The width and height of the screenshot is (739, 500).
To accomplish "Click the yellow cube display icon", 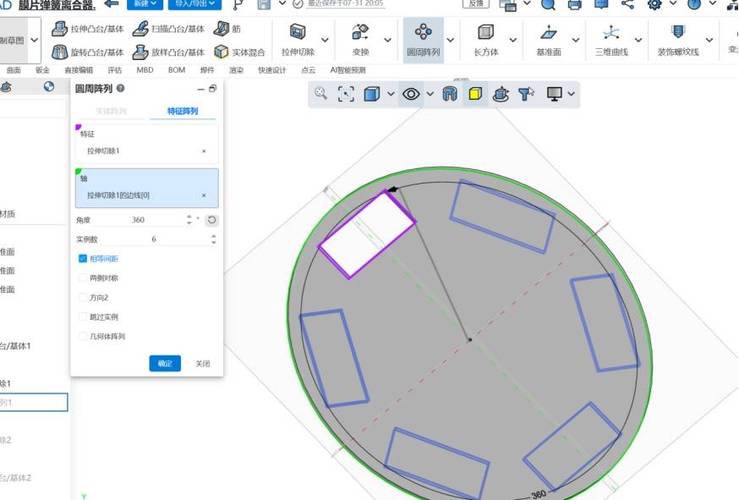I will click(x=476, y=94).
